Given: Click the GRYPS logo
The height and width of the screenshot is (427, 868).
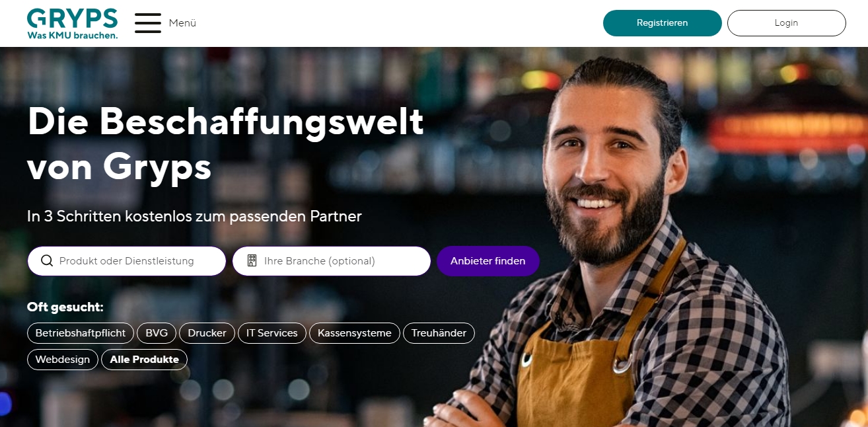Looking at the screenshot, I should [73, 23].
